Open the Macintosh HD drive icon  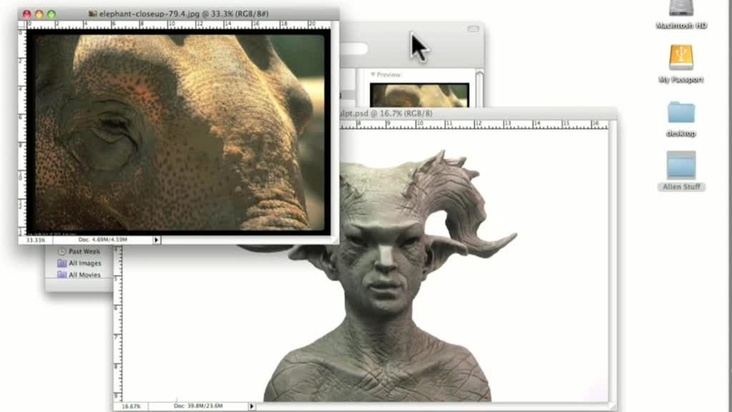point(683,8)
